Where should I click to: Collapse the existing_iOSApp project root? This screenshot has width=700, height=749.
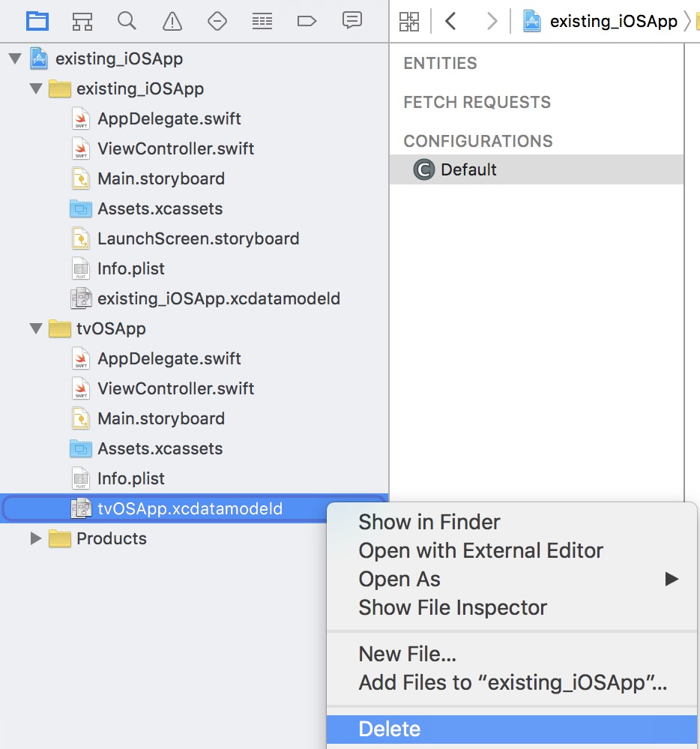pyautogui.click(x=15, y=58)
